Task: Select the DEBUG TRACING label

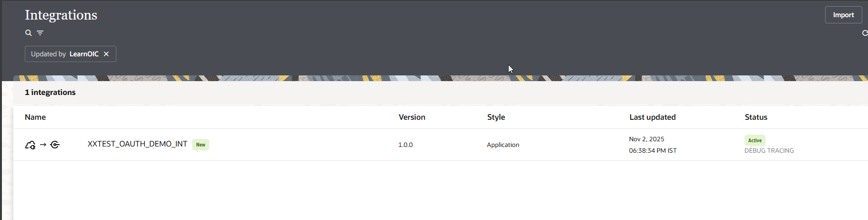Action: [x=769, y=150]
